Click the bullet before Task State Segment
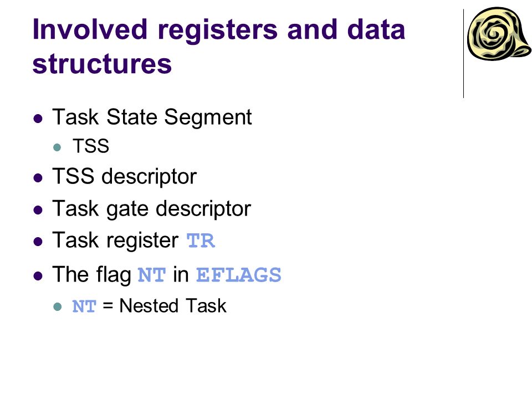Image resolution: width=532 pixels, height=399 pixels. (x=38, y=119)
